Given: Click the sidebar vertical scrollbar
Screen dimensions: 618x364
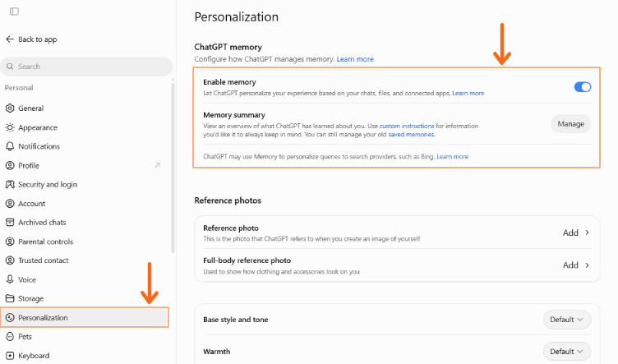Looking at the screenshot, I should point(173,167).
